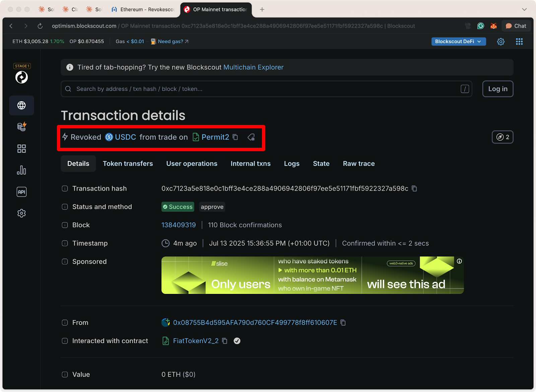
Task: Click the gas price < $0.01 link
Action: point(135,42)
